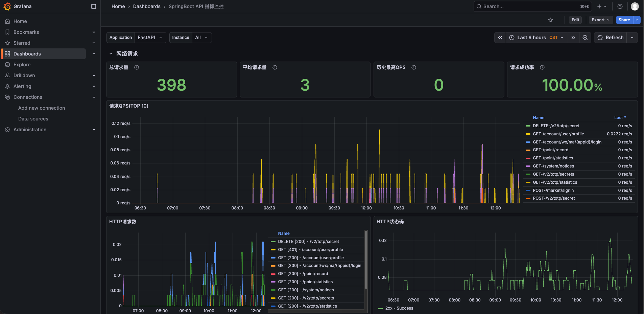Open Data sources under Connections
644x314 pixels.
point(33,119)
